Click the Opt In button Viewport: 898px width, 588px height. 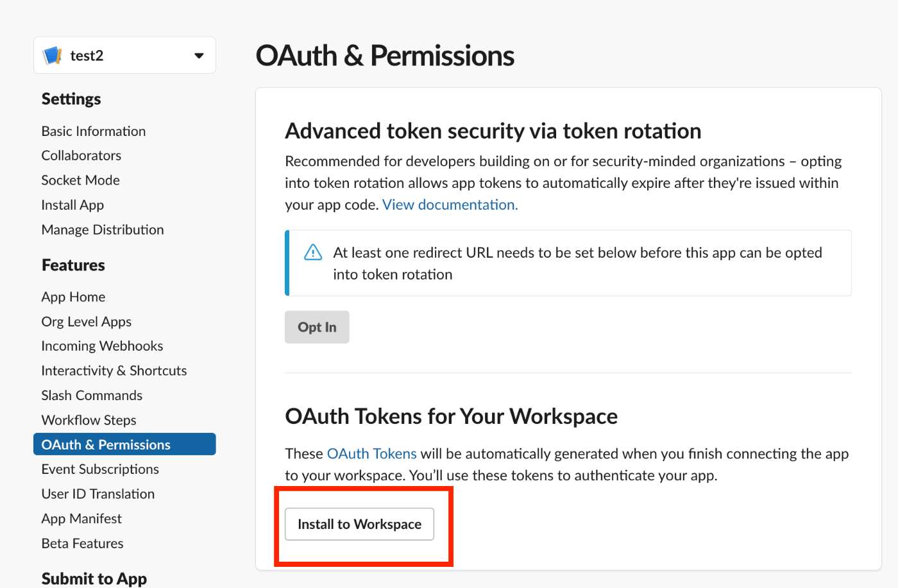[x=317, y=327]
